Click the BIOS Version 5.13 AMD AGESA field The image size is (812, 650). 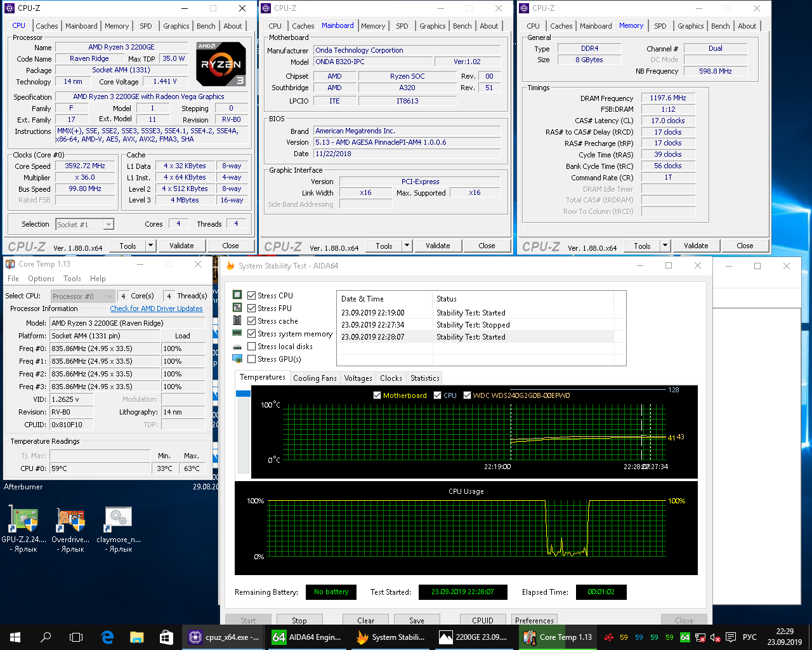point(407,142)
